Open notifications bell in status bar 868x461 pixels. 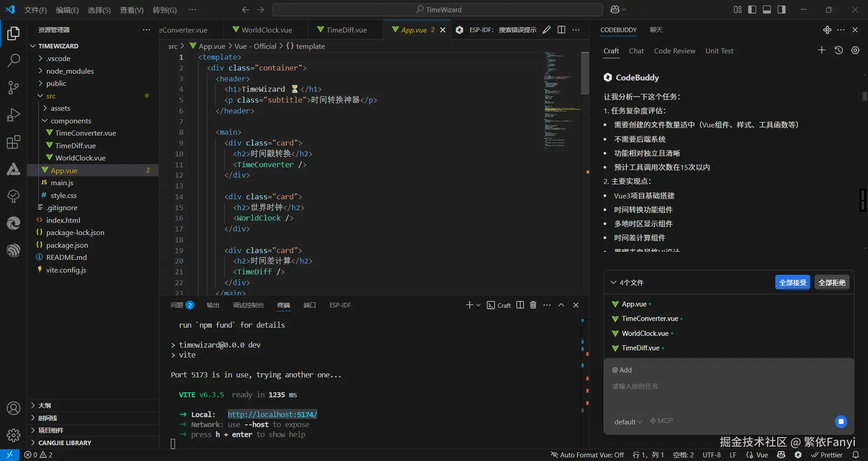[x=856, y=455]
